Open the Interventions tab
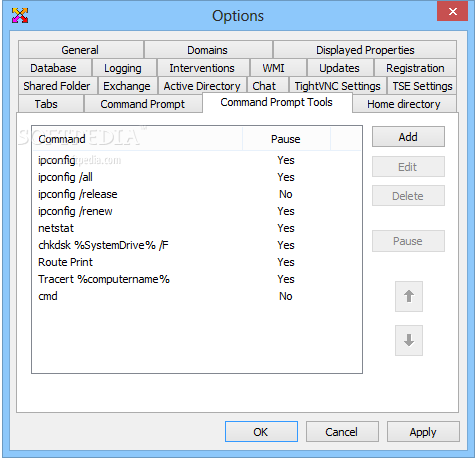The height and width of the screenshot is (458, 475). click(203, 68)
